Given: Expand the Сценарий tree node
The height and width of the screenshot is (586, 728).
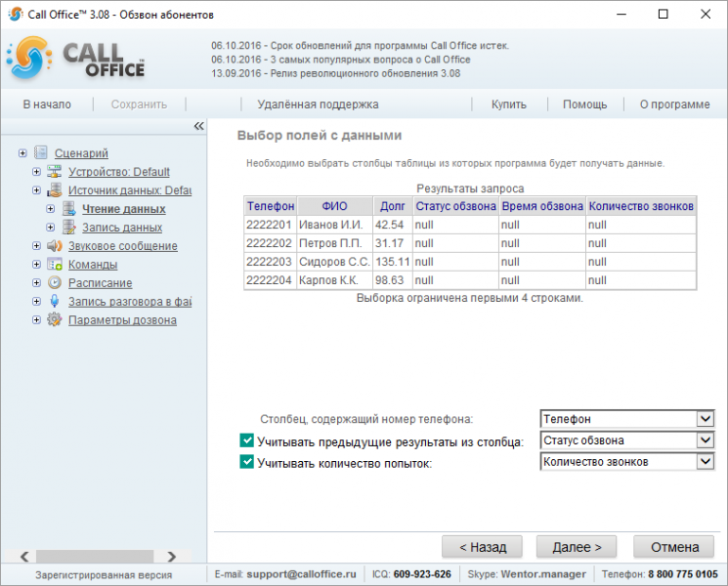Looking at the screenshot, I should tap(22, 152).
